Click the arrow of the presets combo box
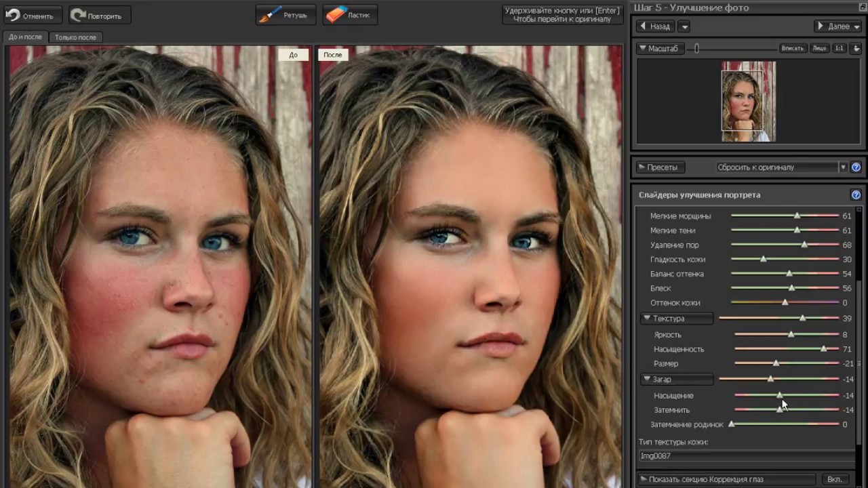Viewport: 868px width, 488px height. pyautogui.click(x=844, y=167)
